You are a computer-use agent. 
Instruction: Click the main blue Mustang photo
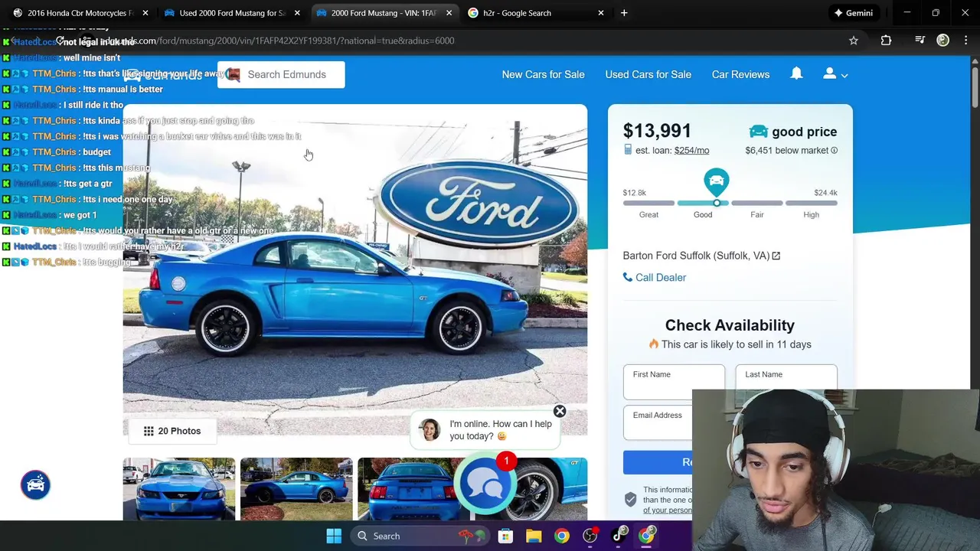(x=354, y=268)
